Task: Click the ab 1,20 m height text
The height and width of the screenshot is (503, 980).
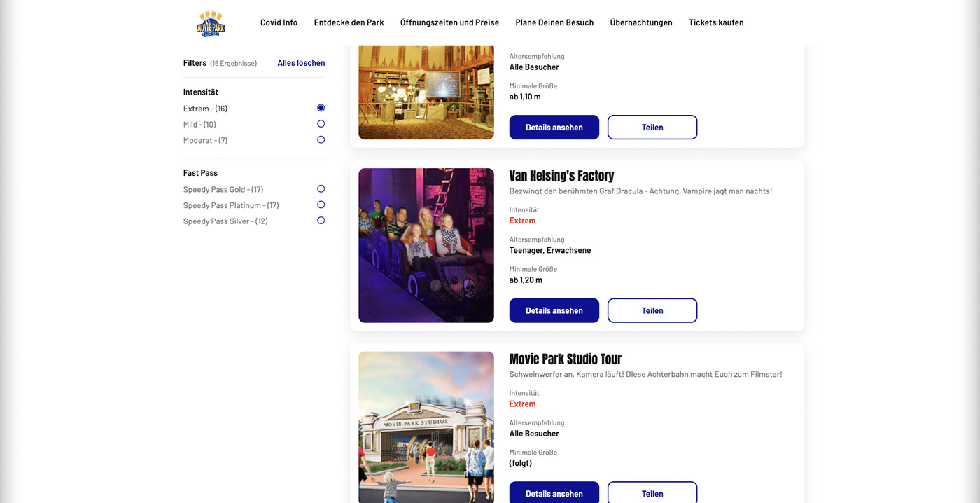Action: click(526, 280)
